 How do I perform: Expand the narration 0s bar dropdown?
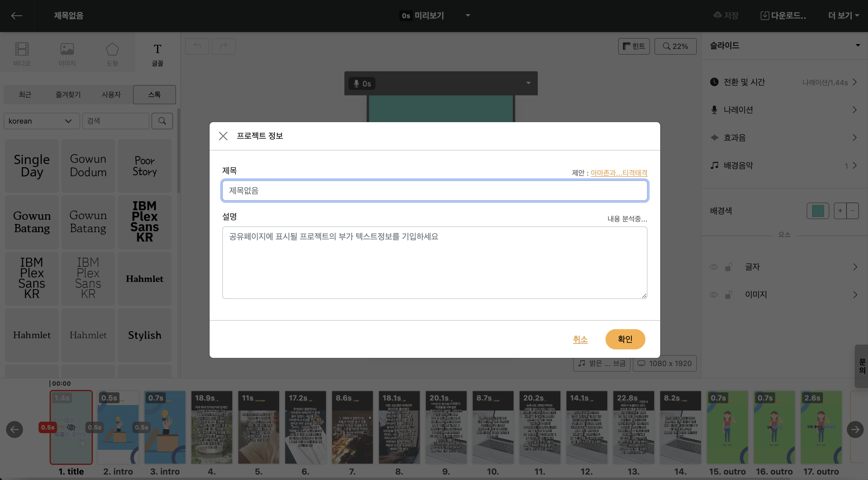pyautogui.click(x=528, y=83)
